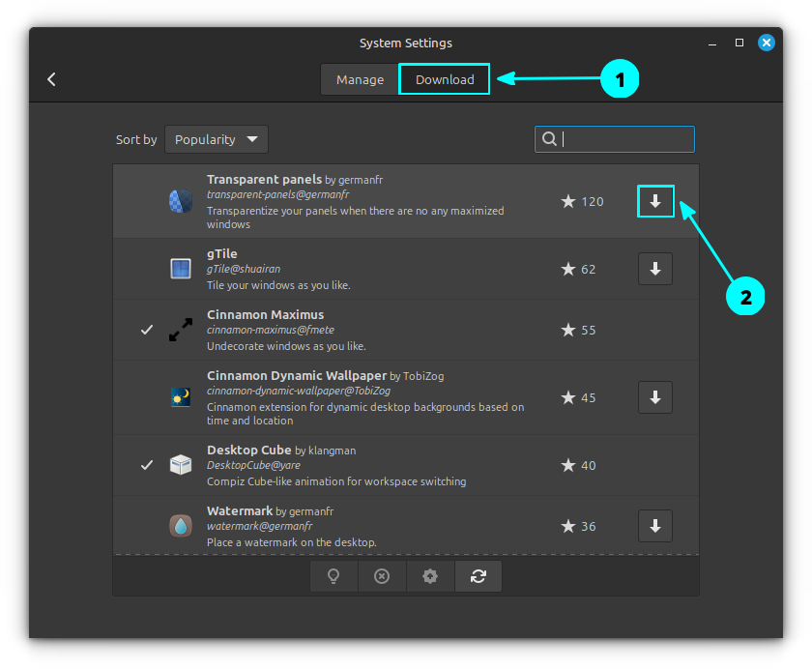Select the Desktop Cube list entry
Screen dimensions: 812x669
coord(387,465)
